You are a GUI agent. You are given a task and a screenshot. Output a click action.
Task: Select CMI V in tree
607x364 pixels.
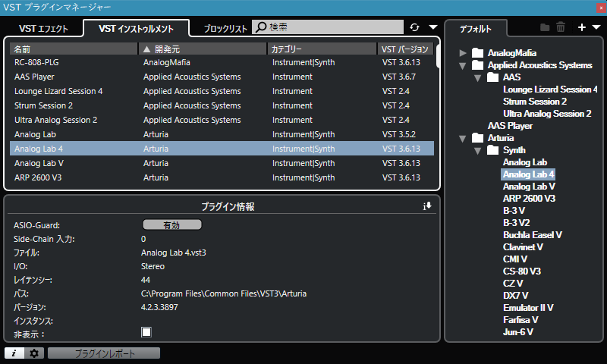point(515,259)
